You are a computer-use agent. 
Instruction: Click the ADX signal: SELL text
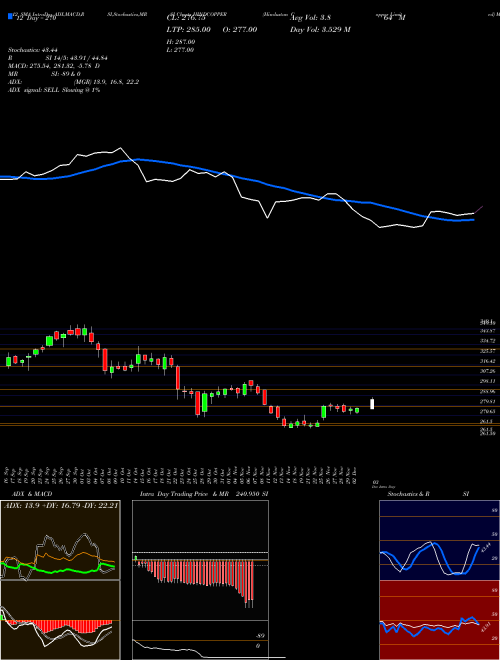pos(54,90)
